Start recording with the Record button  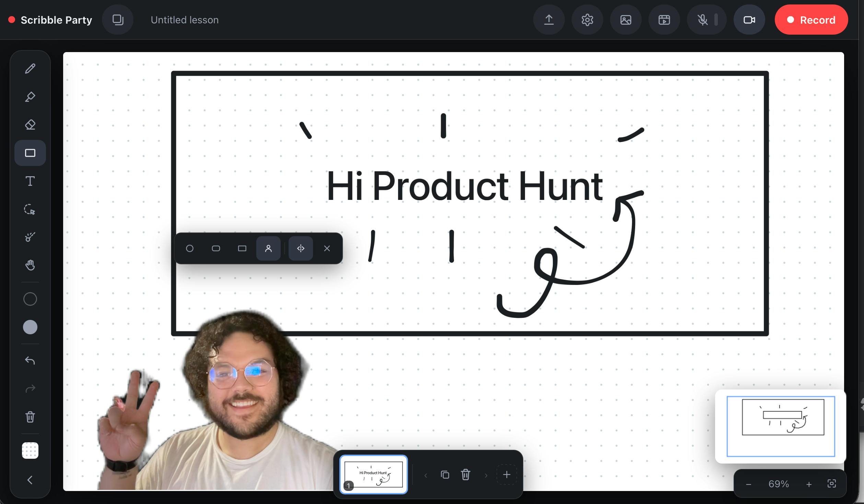click(x=811, y=20)
